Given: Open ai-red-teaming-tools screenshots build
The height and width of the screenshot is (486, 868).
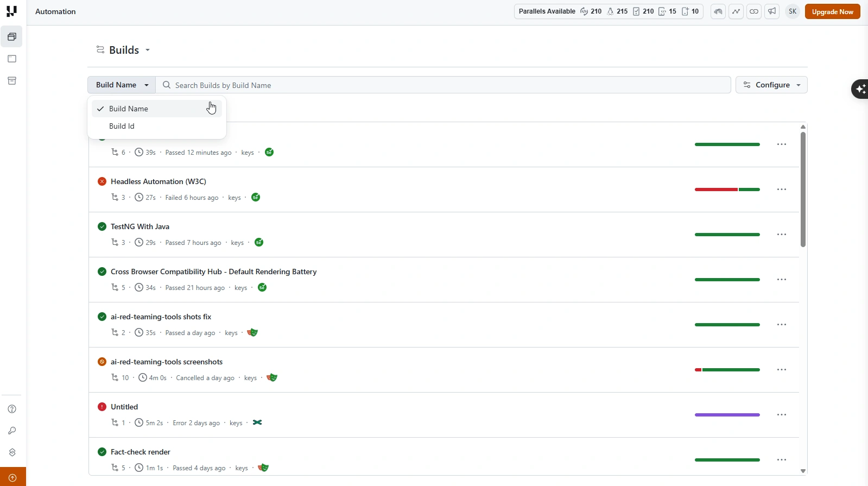Looking at the screenshot, I should click(x=167, y=362).
